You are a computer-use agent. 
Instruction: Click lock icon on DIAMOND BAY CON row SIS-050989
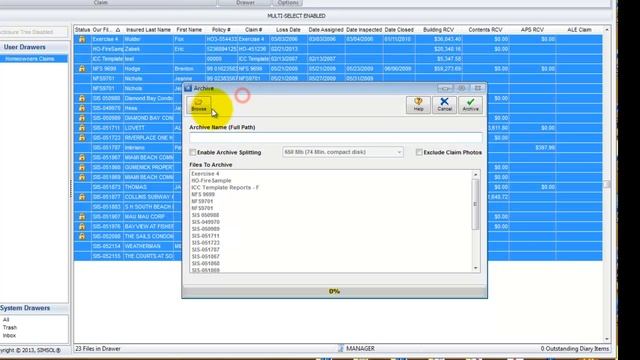(x=82, y=118)
